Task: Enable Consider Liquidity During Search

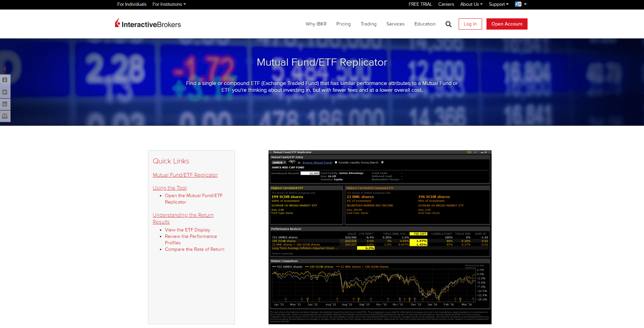Action: [x=336, y=162]
